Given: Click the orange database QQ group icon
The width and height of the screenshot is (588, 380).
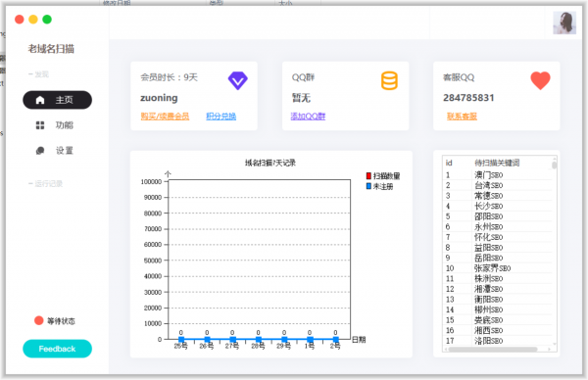Looking at the screenshot, I should [389, 80].
